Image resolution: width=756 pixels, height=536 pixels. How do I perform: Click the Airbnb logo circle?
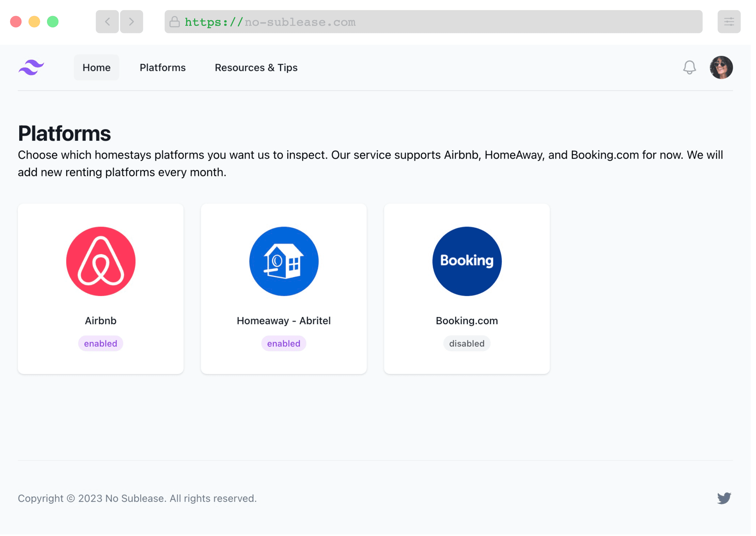[x=101, y=261]
